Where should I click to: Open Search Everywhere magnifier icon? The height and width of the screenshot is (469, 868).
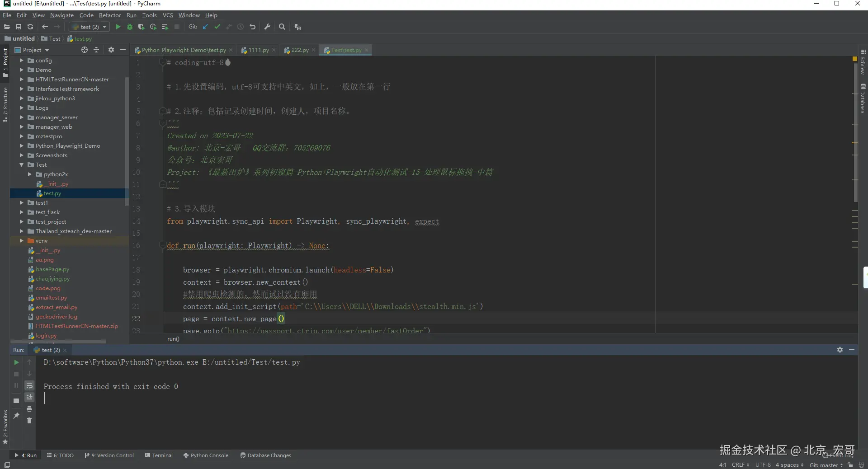coord(282,27)
